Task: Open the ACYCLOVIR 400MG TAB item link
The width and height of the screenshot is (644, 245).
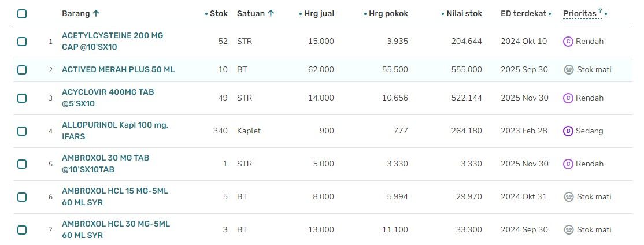Action: click(108, 98)
